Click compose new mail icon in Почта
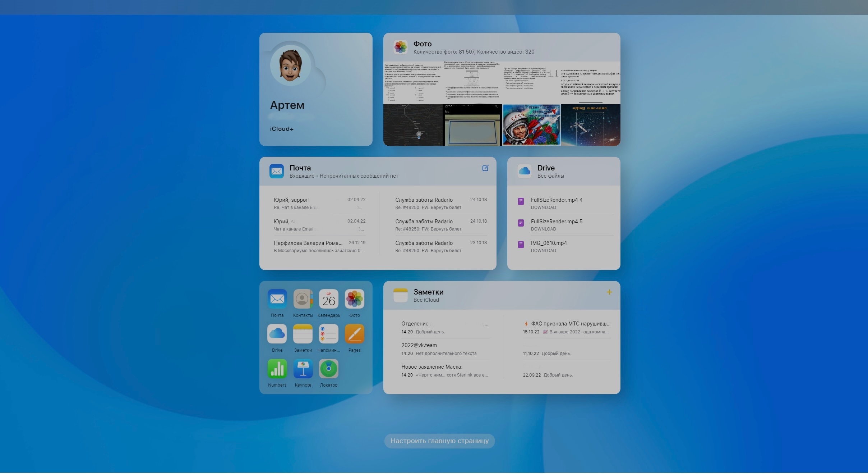 (485, 168)
